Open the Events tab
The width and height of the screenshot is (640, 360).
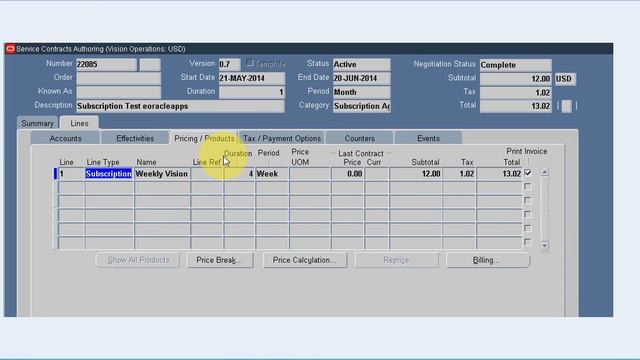(428, 138)
